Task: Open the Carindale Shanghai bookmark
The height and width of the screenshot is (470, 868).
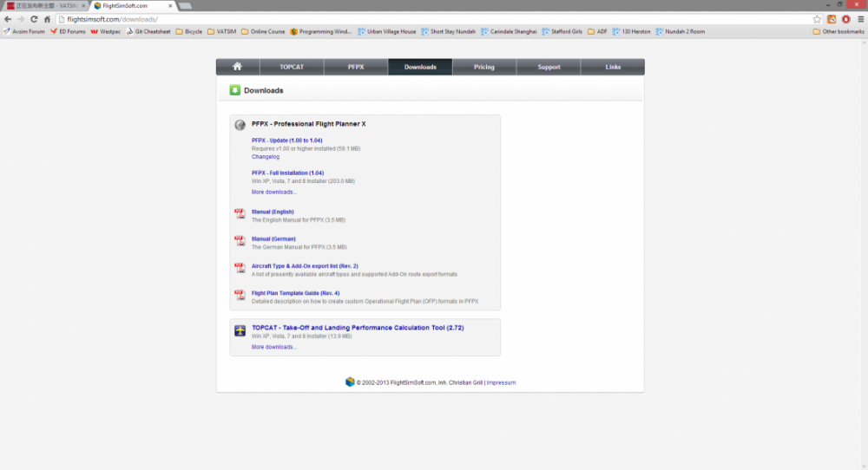Action: pos(509,31)
